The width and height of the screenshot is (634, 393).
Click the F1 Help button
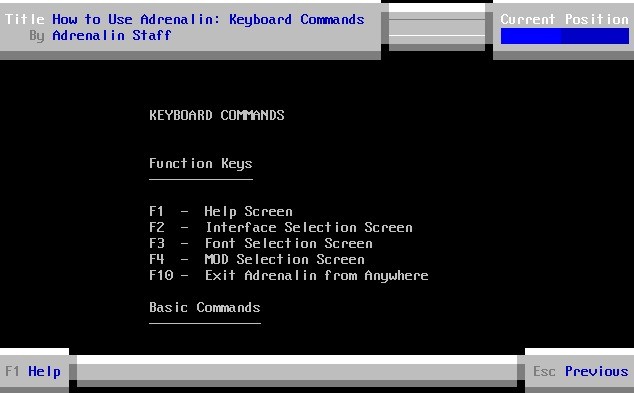pyautogui.click(x=34, y=371)
